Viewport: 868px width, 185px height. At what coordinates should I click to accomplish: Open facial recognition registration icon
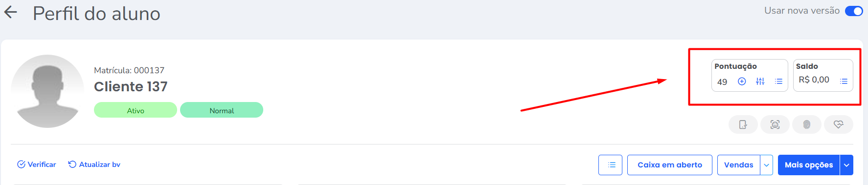coord(775,124)
